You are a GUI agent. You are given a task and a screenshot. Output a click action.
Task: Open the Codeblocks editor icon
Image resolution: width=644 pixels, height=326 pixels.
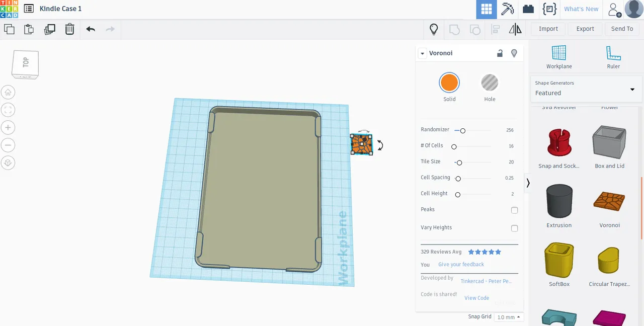click(549, 9)
